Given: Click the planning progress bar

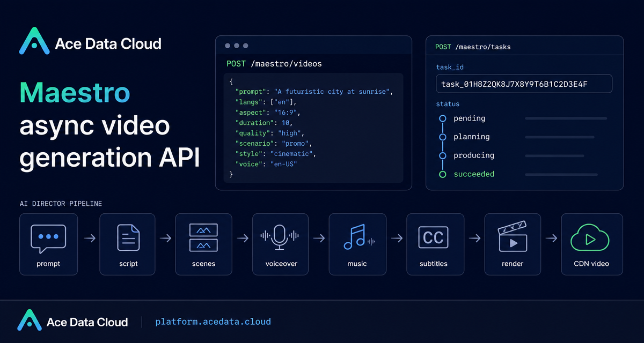Looking at the screenshot, I should 560,137.
